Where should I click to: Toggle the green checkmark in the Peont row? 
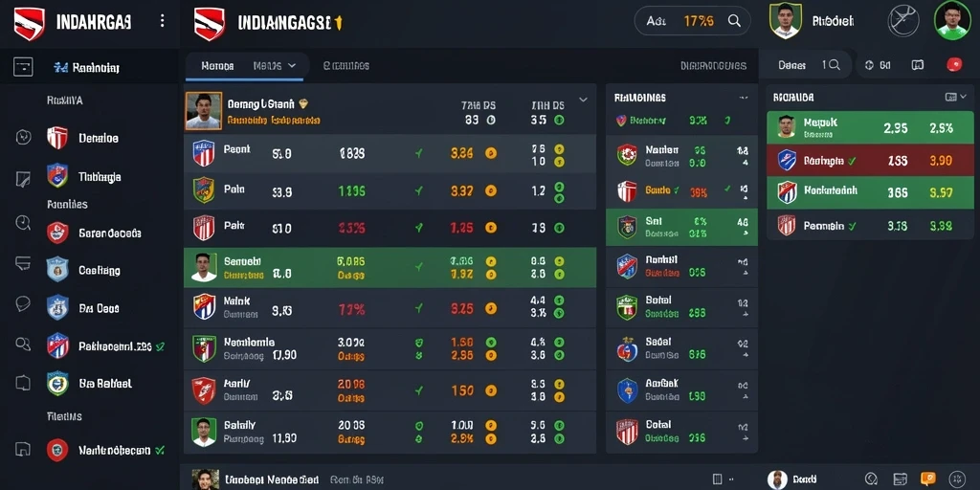pyautogui.click(x=418, y=153)
